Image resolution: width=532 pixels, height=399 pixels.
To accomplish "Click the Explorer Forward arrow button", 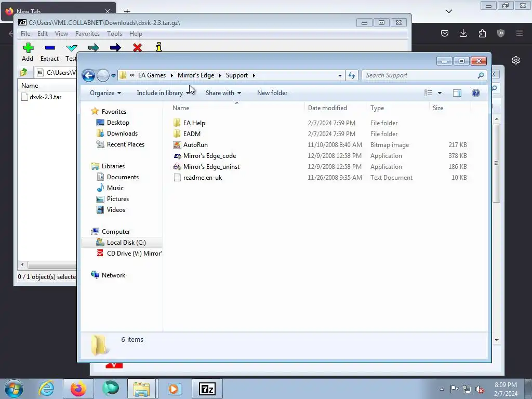I will (x=103, y=75).
